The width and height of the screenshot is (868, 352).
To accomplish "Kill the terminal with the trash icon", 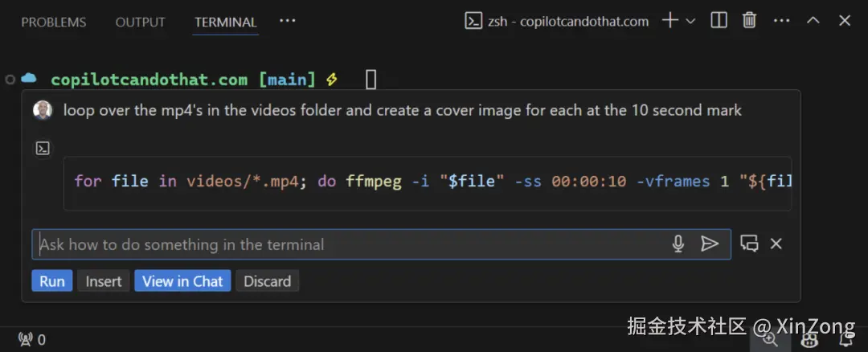I will (x=749, y=21).
